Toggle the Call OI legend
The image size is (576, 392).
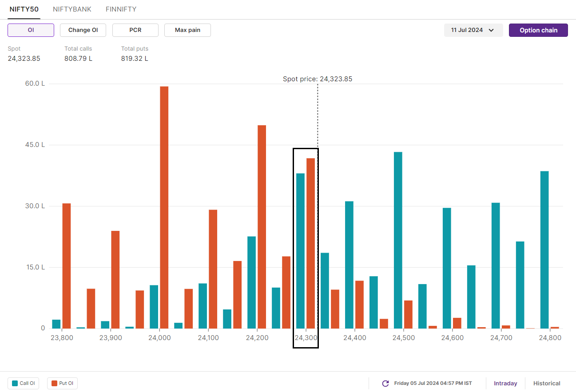coord(23,383)
